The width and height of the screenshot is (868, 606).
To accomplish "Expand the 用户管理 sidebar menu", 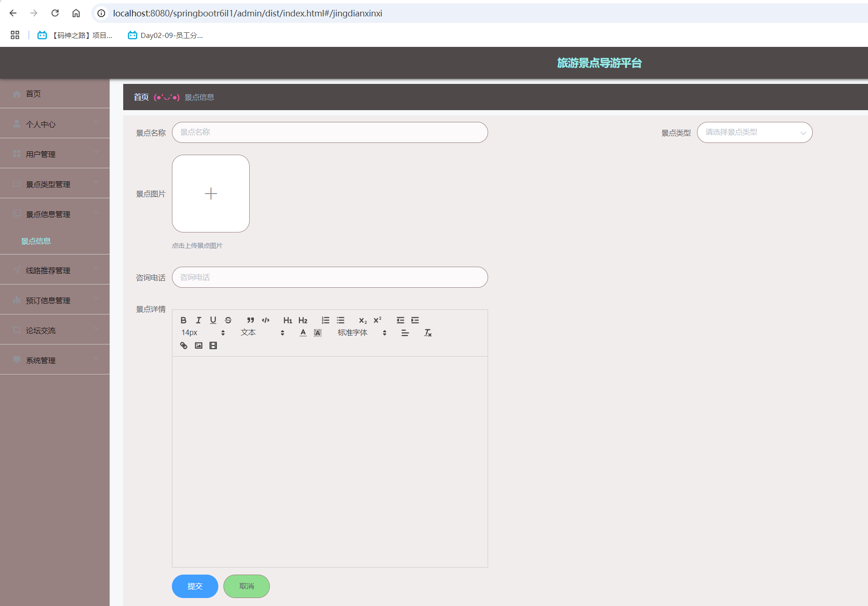I will coord(55,154).
